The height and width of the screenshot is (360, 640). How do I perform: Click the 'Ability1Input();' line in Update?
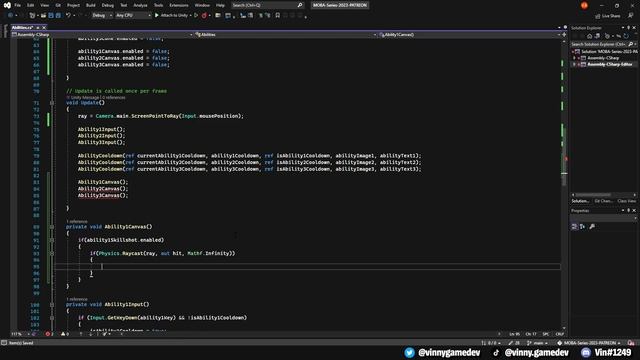102,129
